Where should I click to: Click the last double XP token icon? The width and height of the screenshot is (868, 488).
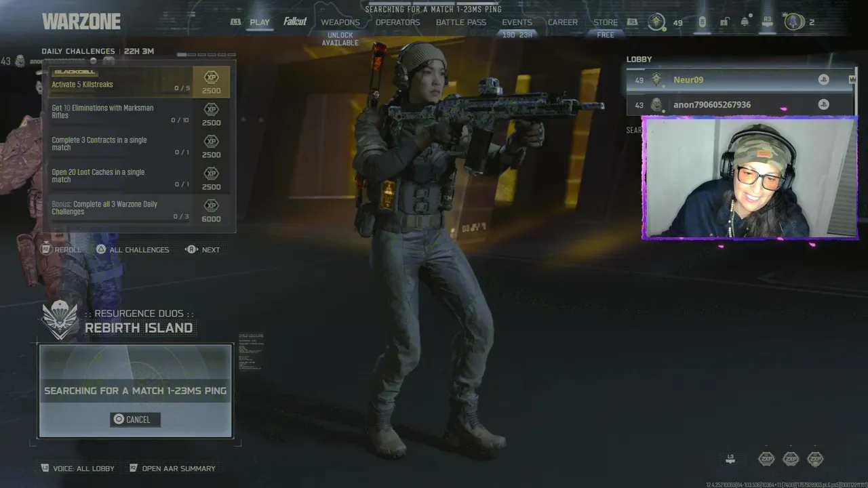point(815,459)
